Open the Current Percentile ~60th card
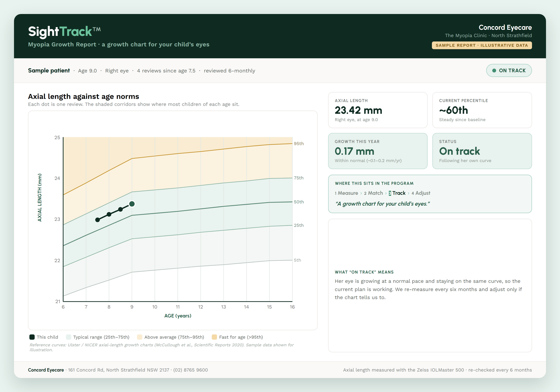 tap(482, 110)
